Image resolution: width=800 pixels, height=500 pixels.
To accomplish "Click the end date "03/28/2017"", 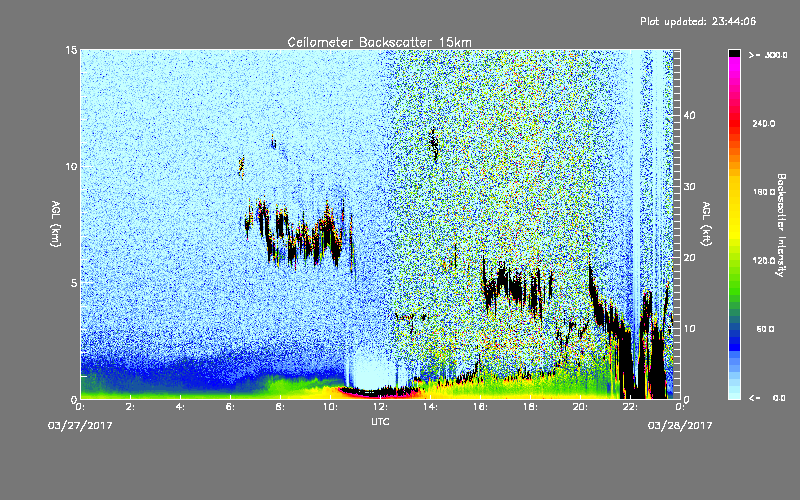I will tap(680, 426).
